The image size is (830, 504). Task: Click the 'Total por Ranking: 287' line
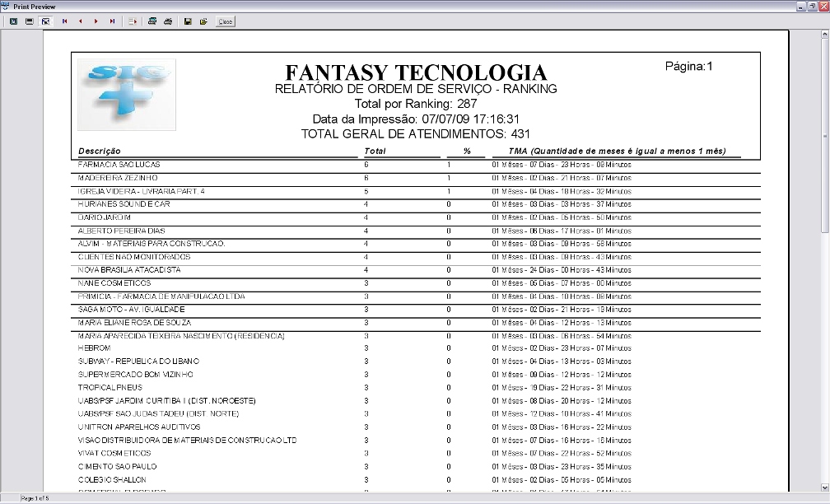pos(416,104)
